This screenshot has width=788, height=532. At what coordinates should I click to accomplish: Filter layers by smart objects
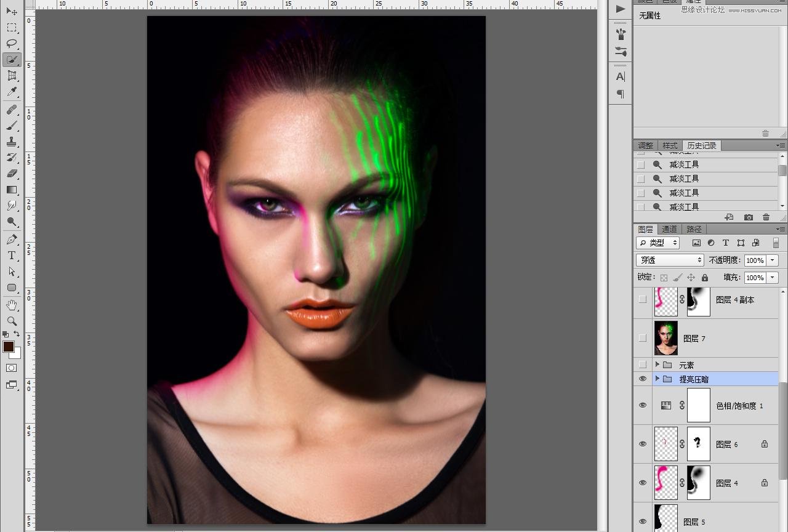(x=756, y=243)
